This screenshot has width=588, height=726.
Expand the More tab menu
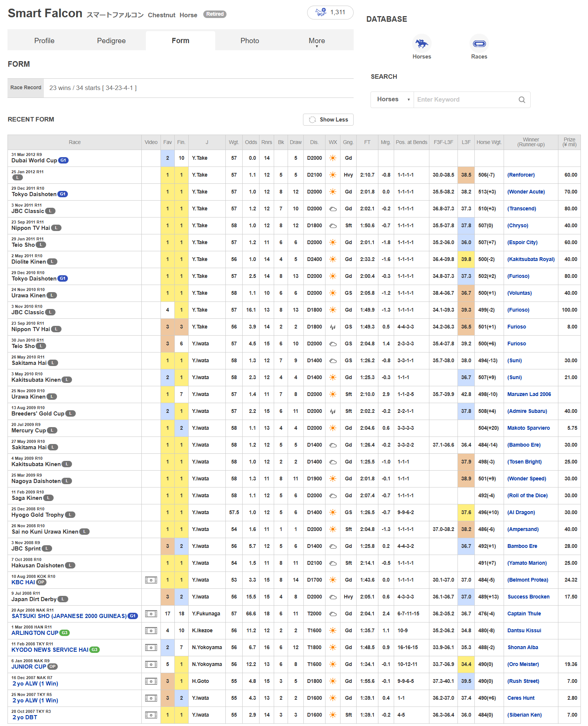(x=317, y=41)
